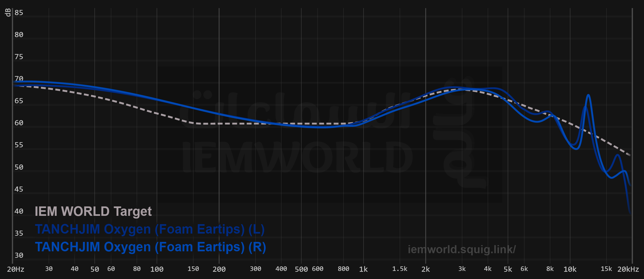Click the dB axis unit label

coord(8,12)
